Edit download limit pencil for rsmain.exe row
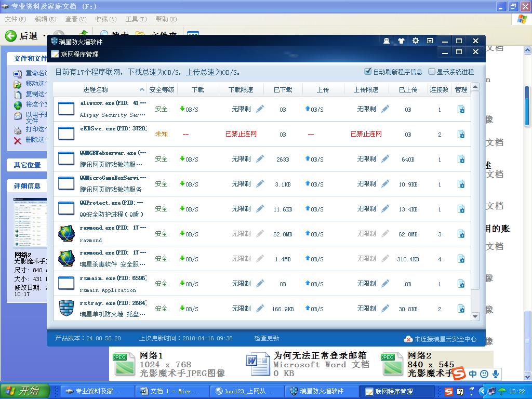 point(260,284)
